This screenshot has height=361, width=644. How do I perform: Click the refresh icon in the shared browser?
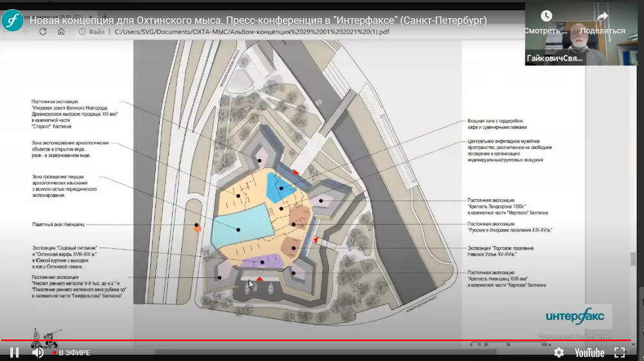(43, 31)
